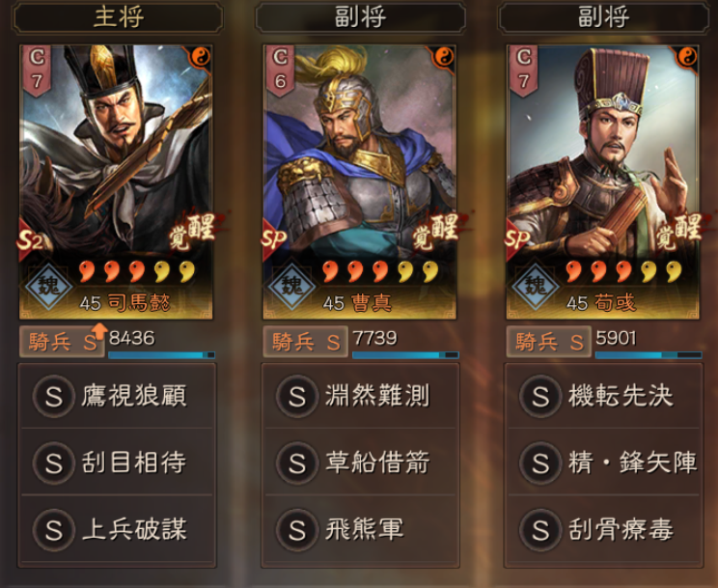Image resolution: width=718 pixels, height=588 pixels.
Task: Open the 飛熊軍 skill entry
Action: pyautogui.click(x=360, y=529)
